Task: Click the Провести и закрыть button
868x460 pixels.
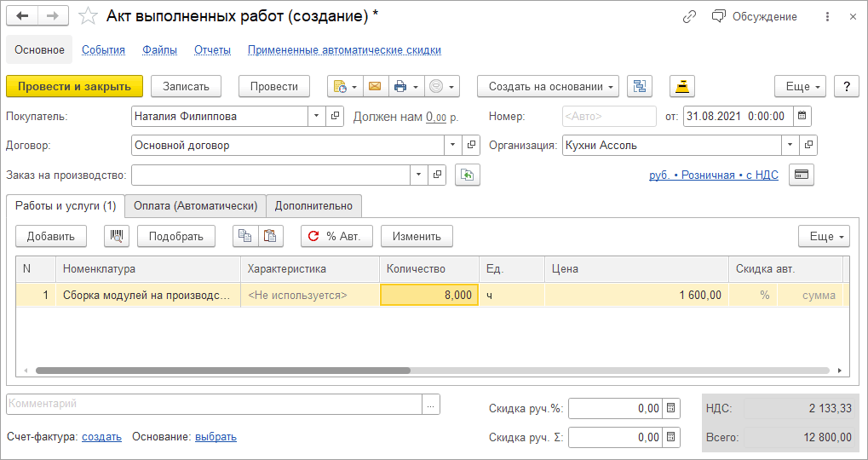Action: pyautogui.click(x=74, y=86)
